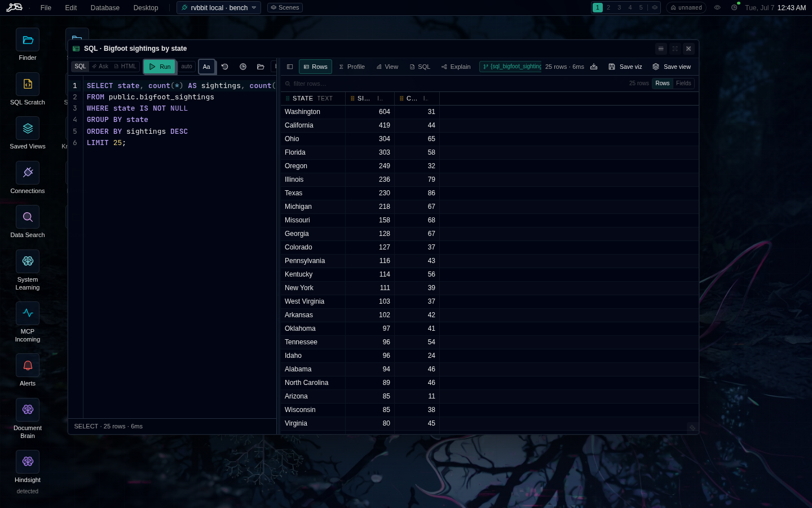Launch Data Search from the sidebar
Screen dimensions: 812x508
click(28, 217)
